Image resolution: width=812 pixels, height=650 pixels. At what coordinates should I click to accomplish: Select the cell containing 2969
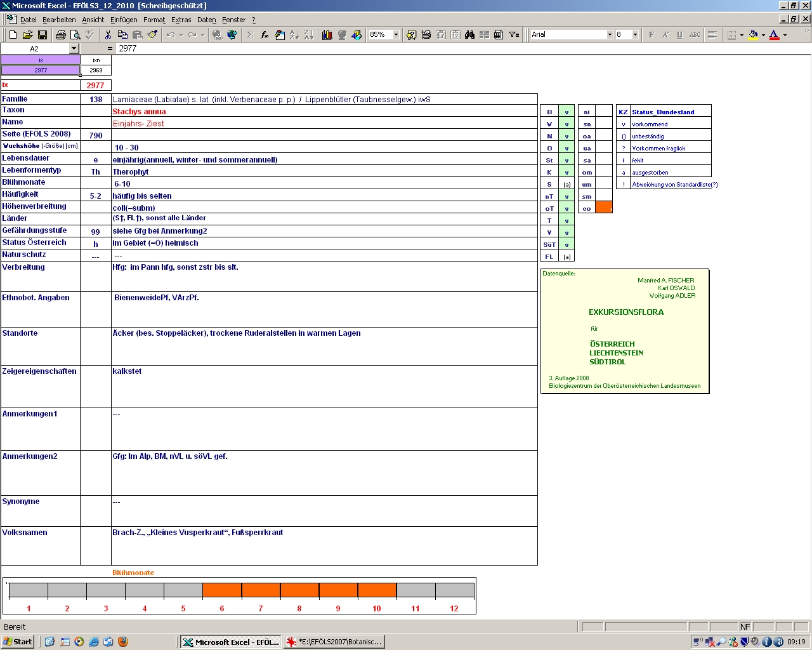coord(96,70)
